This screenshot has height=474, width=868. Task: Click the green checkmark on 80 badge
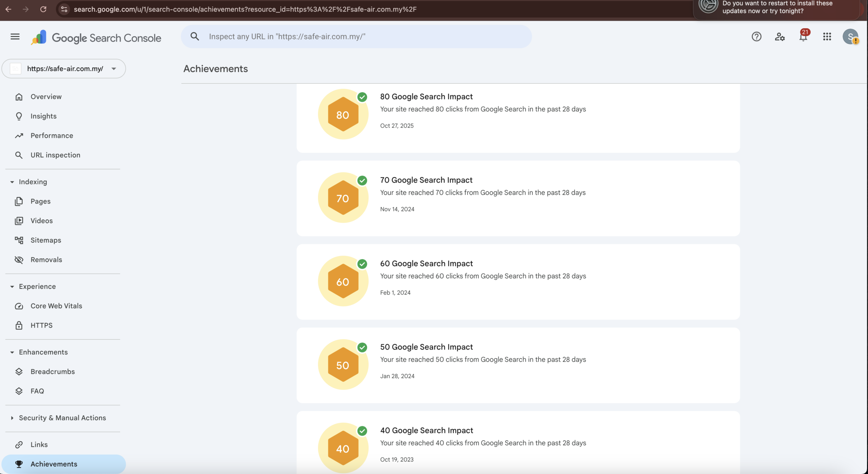[362, 97]
